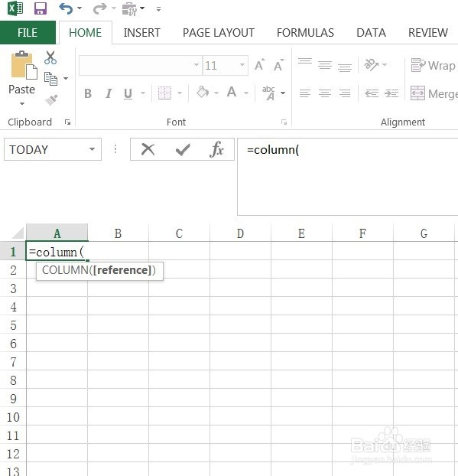458x476 pixels.
Task: Select Align Right icon
Action: (x=345, y=93)
